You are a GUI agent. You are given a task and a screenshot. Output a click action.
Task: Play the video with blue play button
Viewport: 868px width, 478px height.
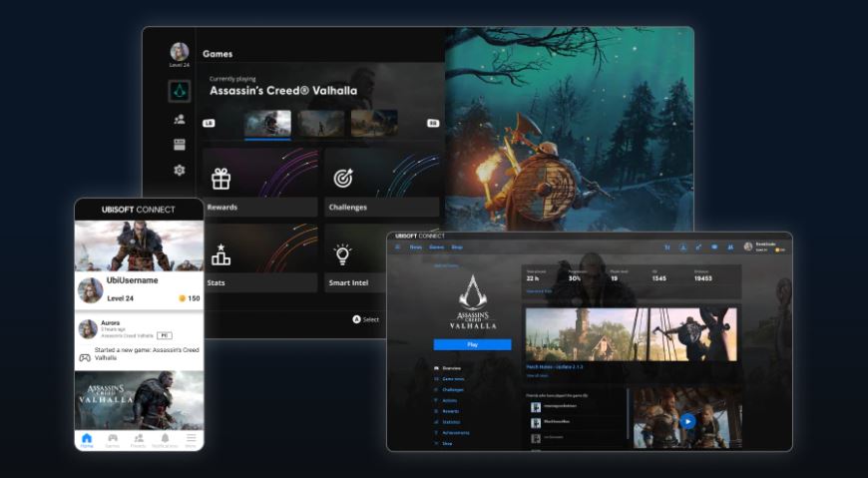point(687,421)
